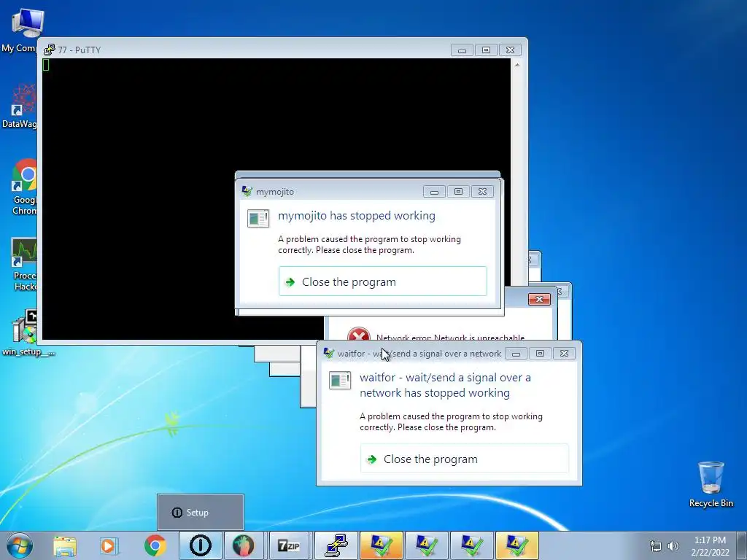Open the DataWag desktop shortcut
747x560 pixels.
(x=20, y=106)
